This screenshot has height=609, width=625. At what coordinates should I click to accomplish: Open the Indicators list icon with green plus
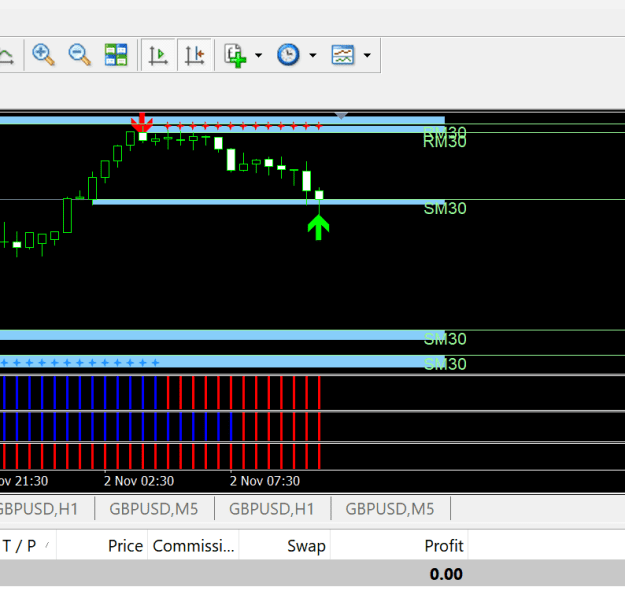(235, 55)
